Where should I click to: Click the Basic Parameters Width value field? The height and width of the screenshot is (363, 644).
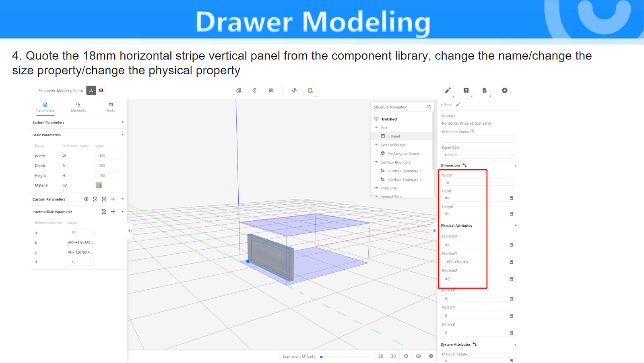108,156
